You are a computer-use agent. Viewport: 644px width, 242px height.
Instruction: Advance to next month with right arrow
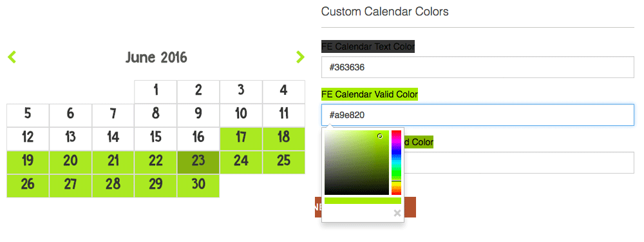point(300,57)
